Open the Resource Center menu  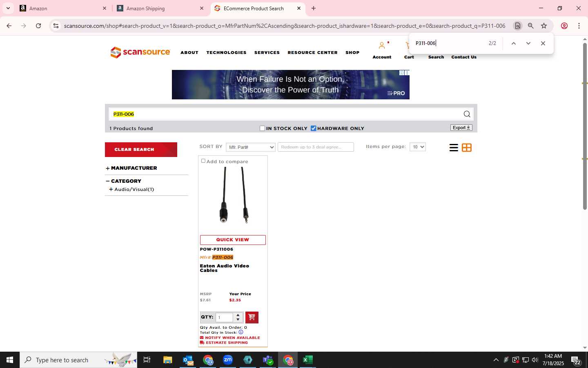312,53
